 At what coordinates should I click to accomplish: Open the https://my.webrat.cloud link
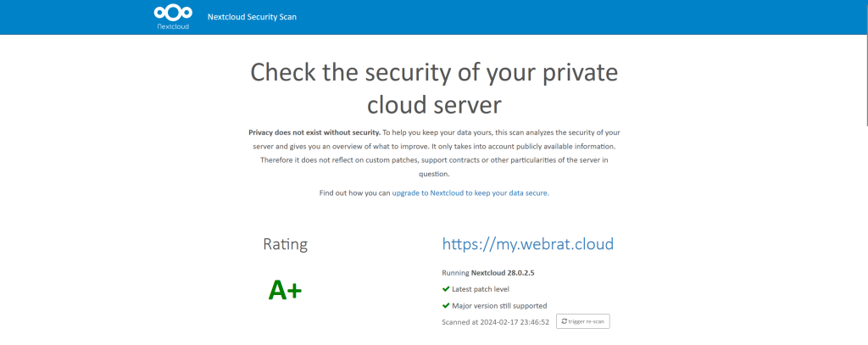[527, 244]
